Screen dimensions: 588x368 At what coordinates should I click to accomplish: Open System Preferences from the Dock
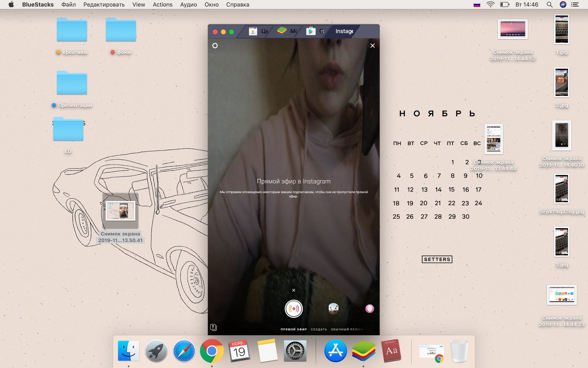[295, 351]
